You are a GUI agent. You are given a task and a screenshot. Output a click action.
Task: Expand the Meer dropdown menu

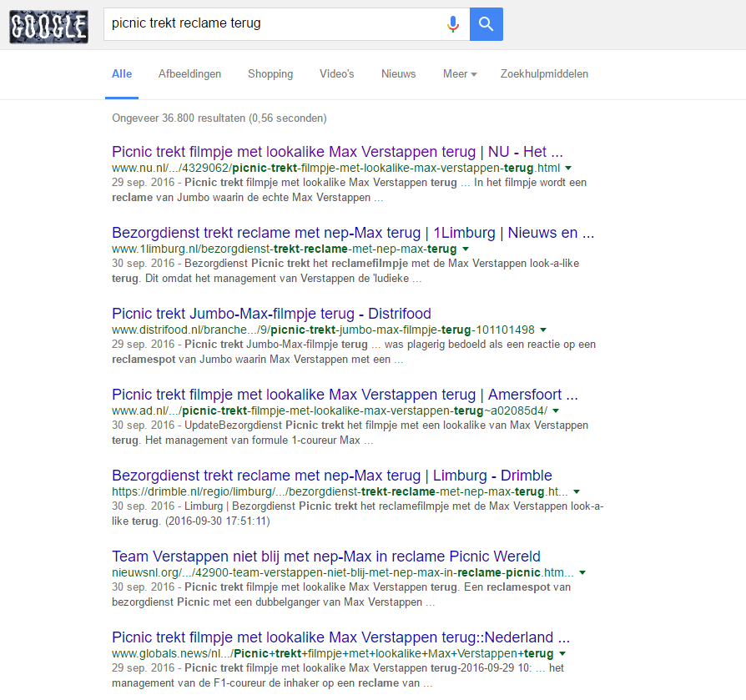tap(460, 74)
